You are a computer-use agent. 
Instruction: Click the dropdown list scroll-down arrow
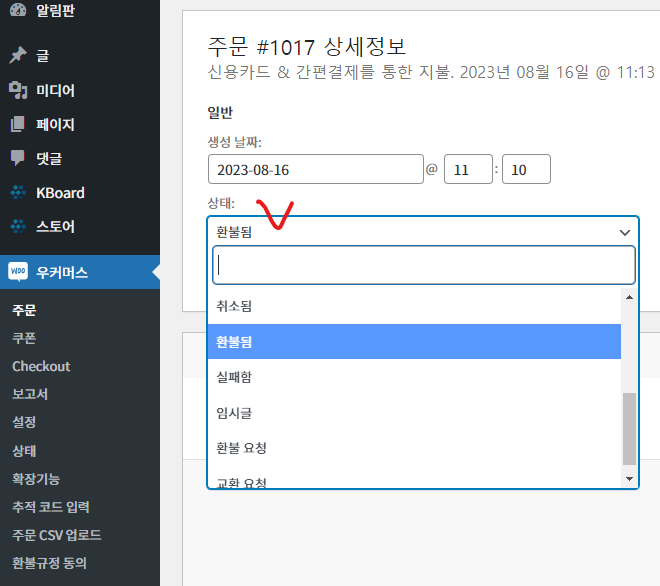click(x=629, y=479)
